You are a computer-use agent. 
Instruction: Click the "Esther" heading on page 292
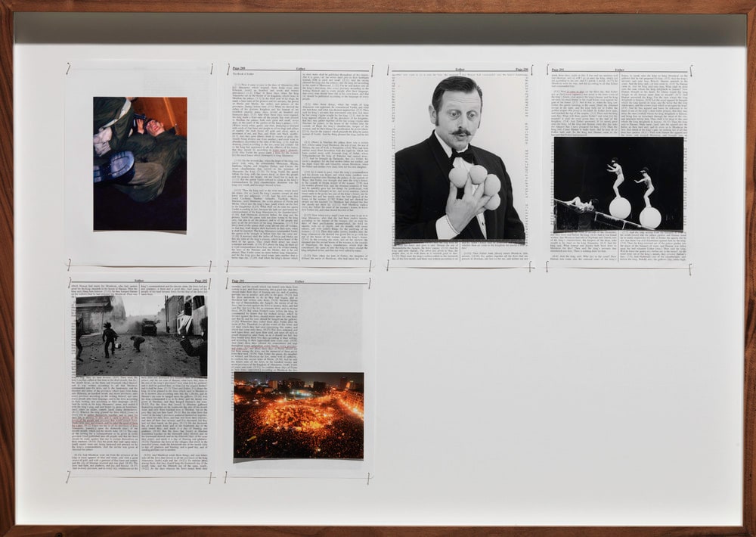click(x=139, y=281)
